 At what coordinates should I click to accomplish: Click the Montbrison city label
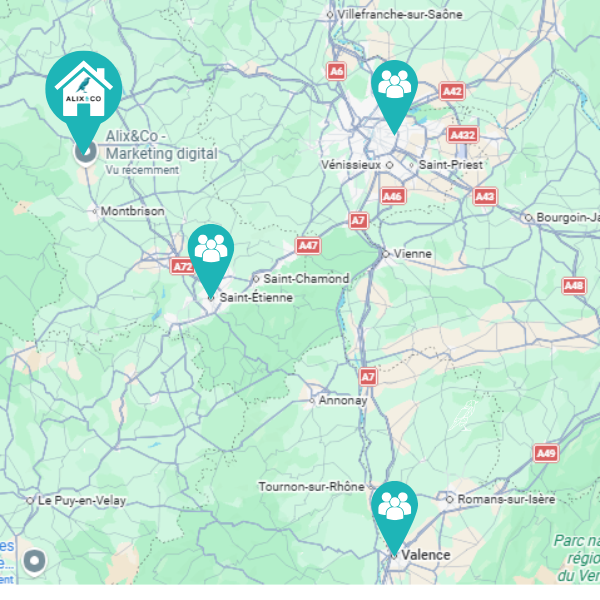[132, 211]
